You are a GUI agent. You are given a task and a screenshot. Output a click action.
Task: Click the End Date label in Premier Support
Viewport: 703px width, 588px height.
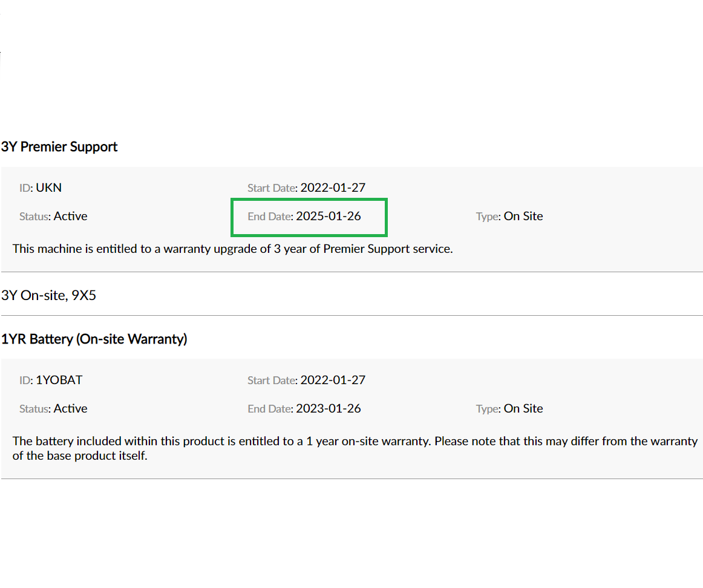click(x=270, y=217)
